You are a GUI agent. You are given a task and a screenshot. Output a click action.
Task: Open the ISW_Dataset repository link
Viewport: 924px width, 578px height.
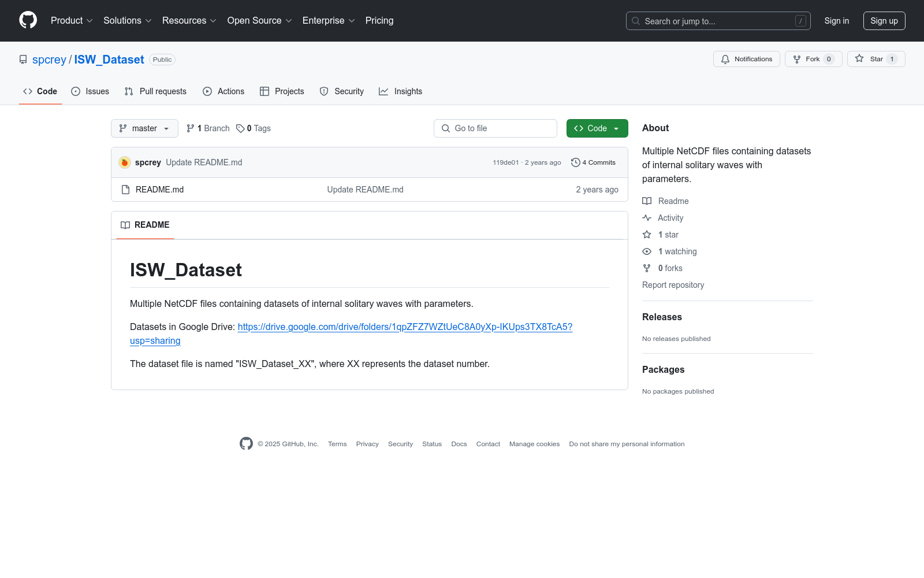pos(109,60)
